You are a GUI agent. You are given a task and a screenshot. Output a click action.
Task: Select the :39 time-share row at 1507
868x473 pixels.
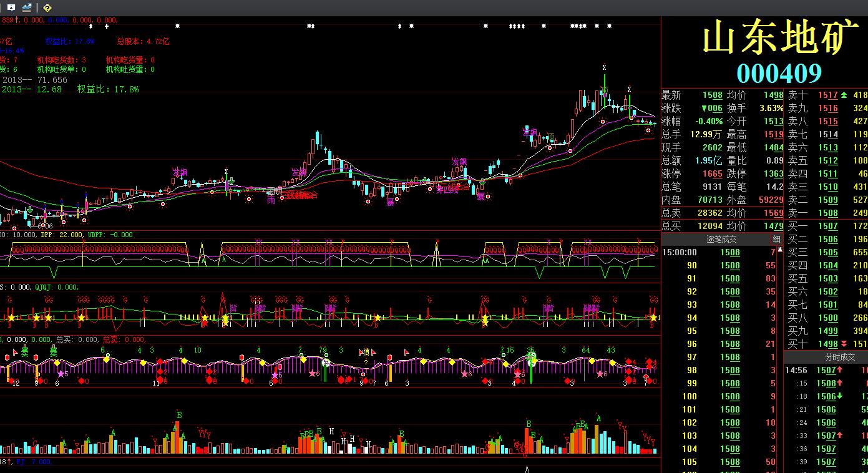coord(826,462)
